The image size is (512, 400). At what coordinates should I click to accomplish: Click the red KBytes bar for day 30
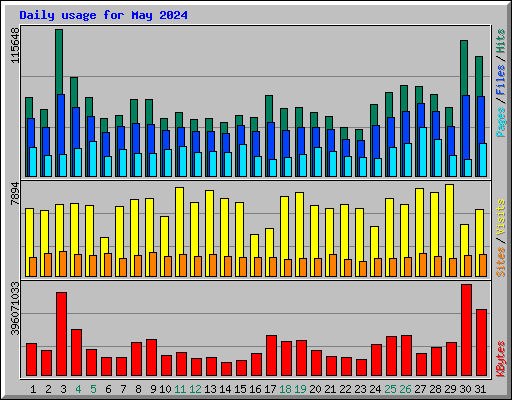coord(466,330)
